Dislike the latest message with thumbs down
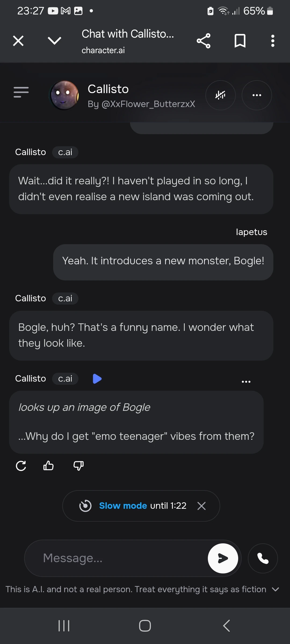The width and height of the screenshot is (290, 644). 78,466
